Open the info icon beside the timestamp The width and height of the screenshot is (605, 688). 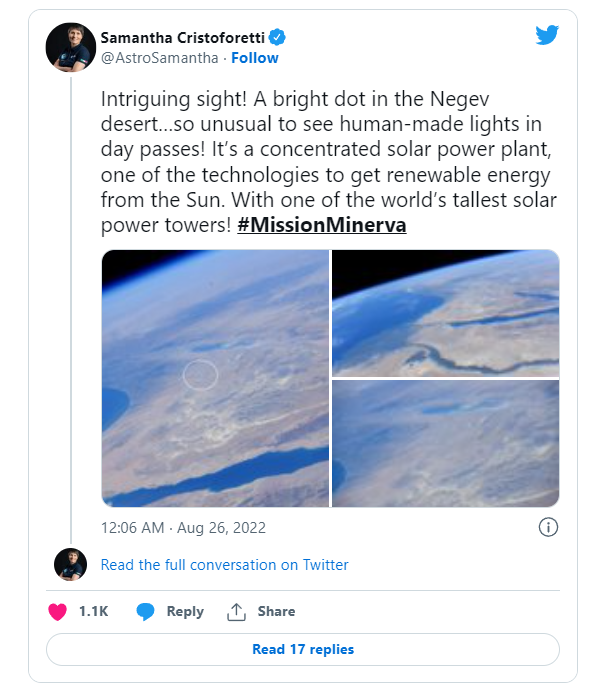(x=548, y=527)
